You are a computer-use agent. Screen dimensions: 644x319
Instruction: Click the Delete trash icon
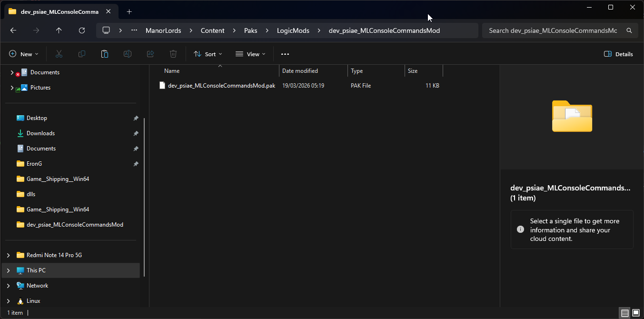tap(173, 54)
